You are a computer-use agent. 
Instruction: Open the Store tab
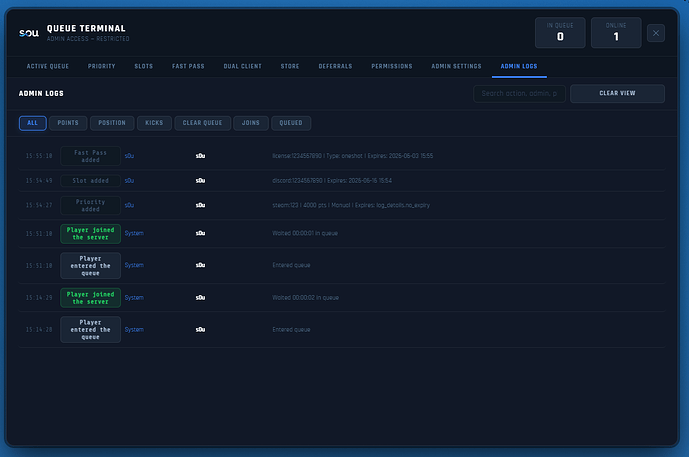coord(290,66)
